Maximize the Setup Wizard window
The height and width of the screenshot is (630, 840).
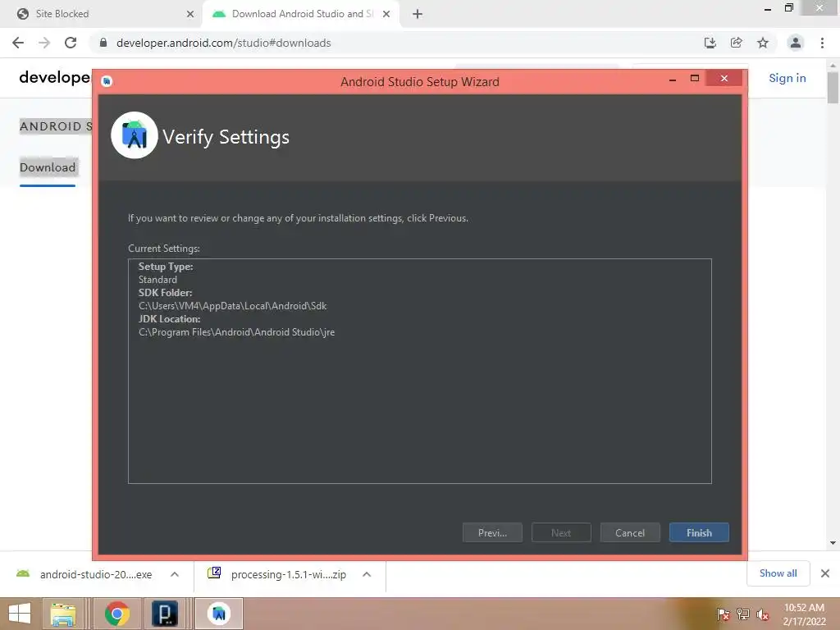tap(694, 78)
